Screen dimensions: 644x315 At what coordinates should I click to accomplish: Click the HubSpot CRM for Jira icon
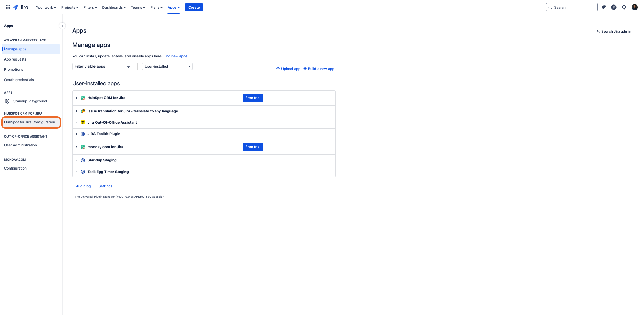[x=83, y=98]
